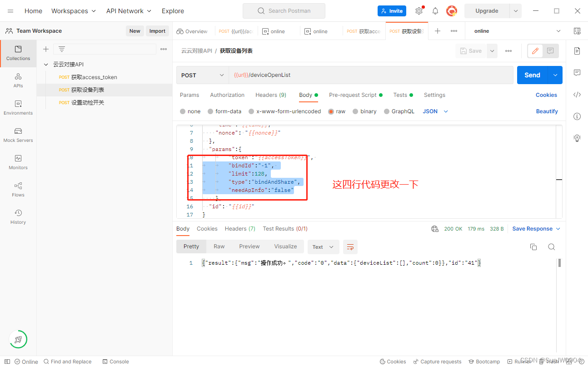The width and height of the screenshot is (588, 367).
Task: Click the request URL field
Action: coord(371,75)
